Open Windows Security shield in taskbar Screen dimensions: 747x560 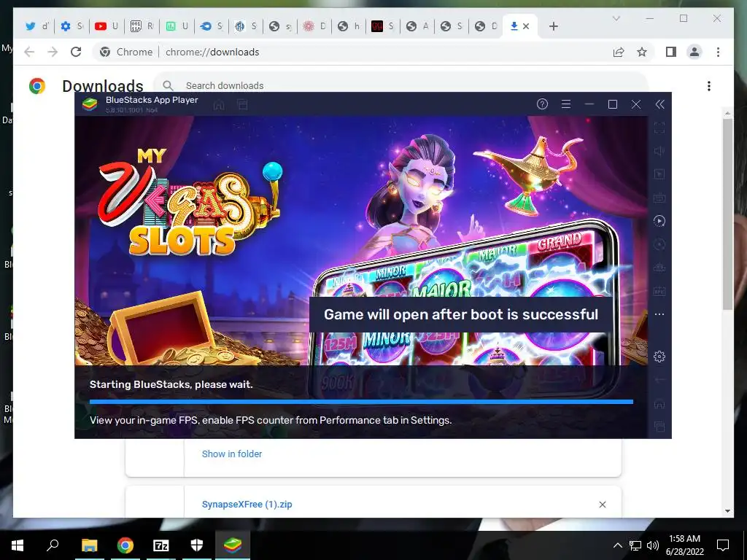tap(197, 545)
